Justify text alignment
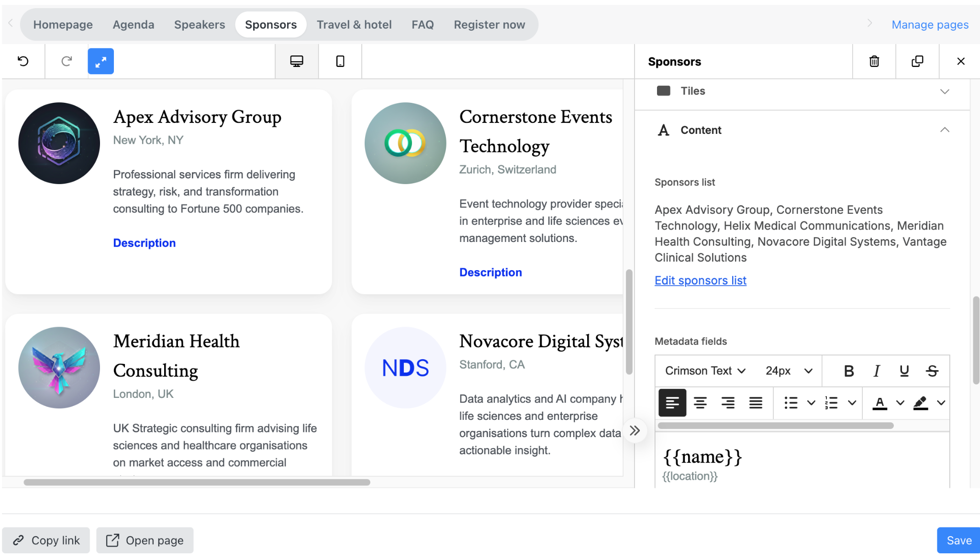Viewport: 980px width, 560px height. [x=756, y=403]
